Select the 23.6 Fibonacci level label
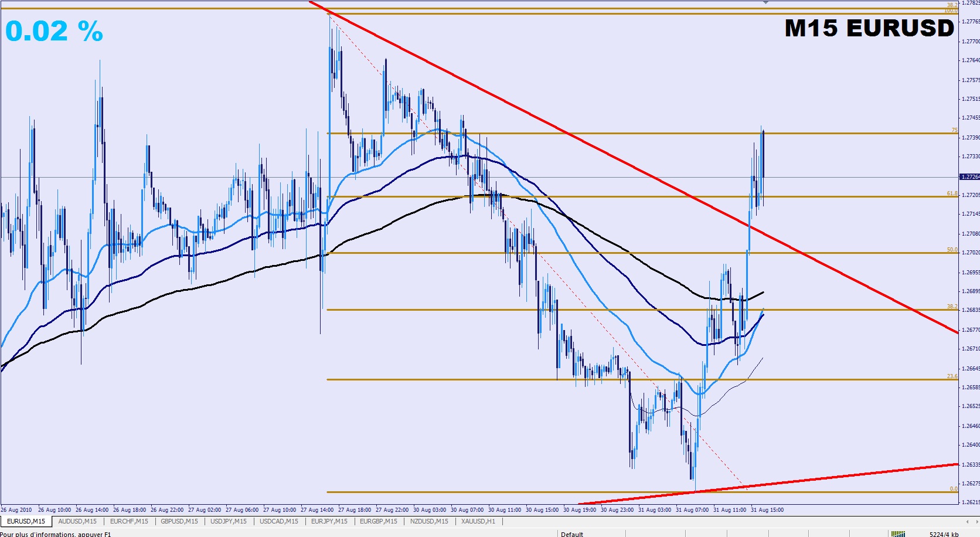Viewport: 980px width, 537px height. click(x=952, y=376)
